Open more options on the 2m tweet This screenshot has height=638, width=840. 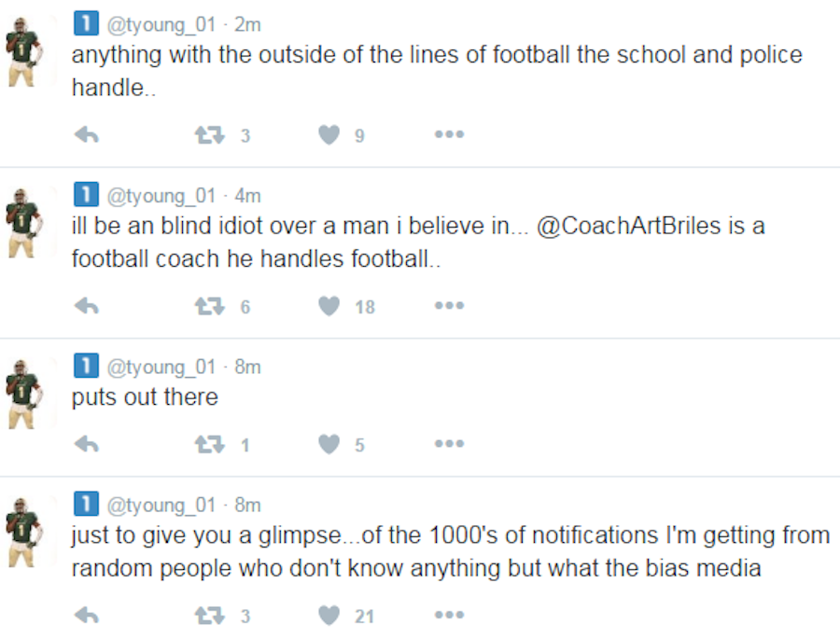pyautogui.click(x=449, y=135)
